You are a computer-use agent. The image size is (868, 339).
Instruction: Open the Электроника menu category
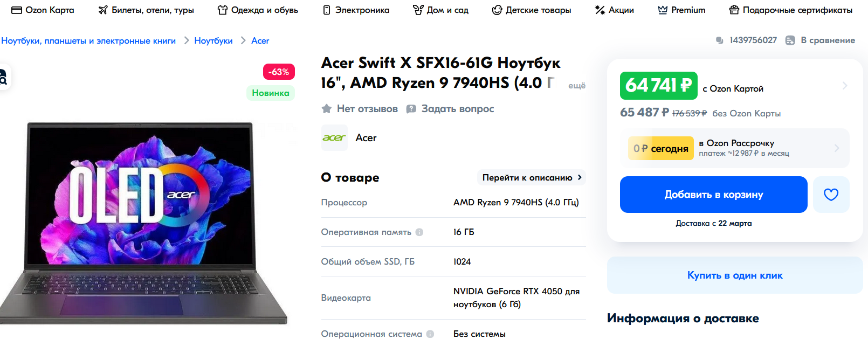click(x=356, y=10)
